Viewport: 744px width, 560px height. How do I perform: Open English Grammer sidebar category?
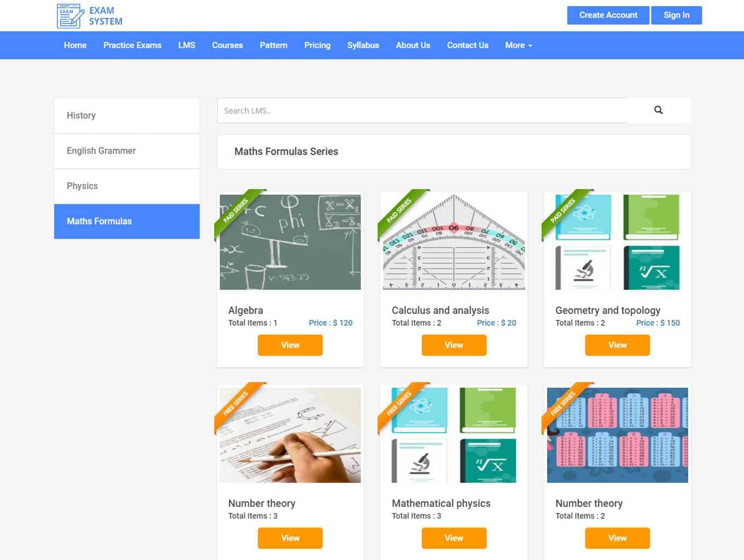tap(126, 151)
